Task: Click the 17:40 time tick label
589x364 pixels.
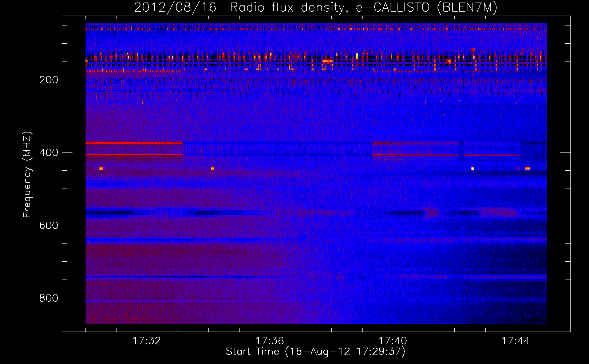Action: point(393,341)
